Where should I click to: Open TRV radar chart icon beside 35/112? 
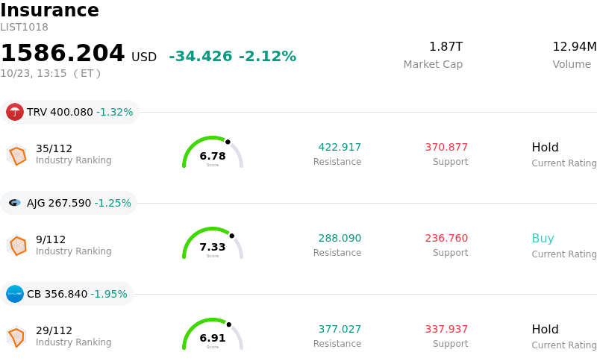coord(16,154)
